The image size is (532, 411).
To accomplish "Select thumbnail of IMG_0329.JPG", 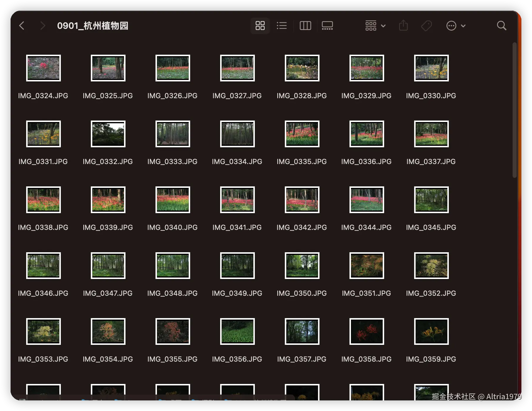I will [367, 68].
